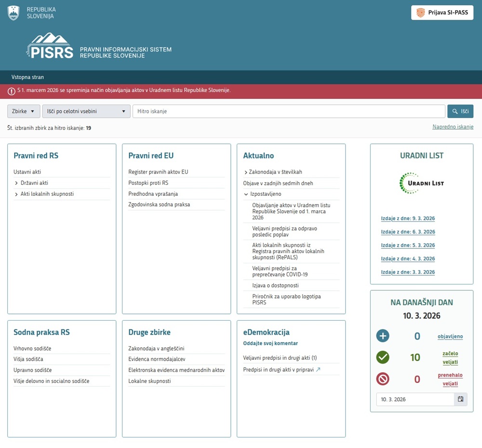This screenshot has height=448, width=482.
Task: Click into the Hitro iskanje search field
Action: point(288,111)
